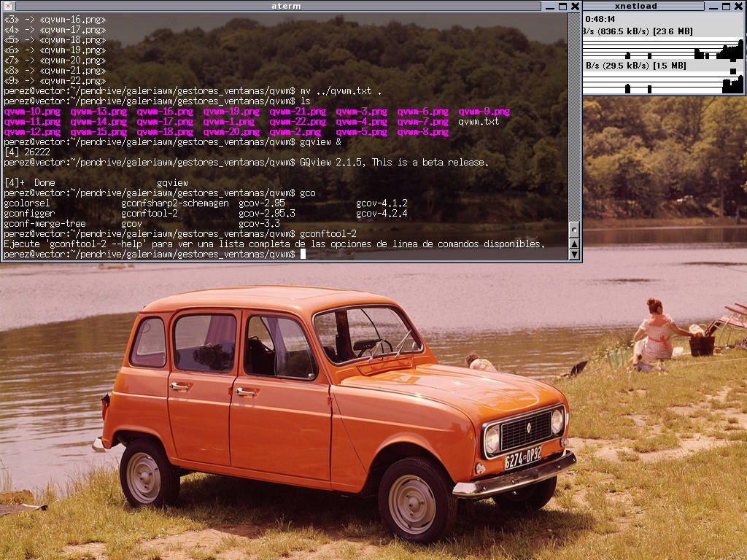
Task: Minimize the aterm window
Action: (x=550, y=6)
